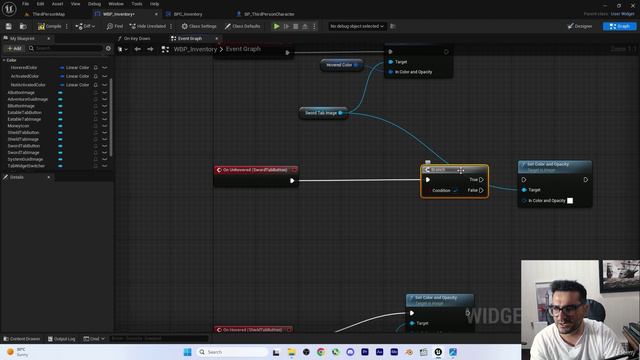
Task: Click Branch node False exec pin
Action: tap(481, 190)
